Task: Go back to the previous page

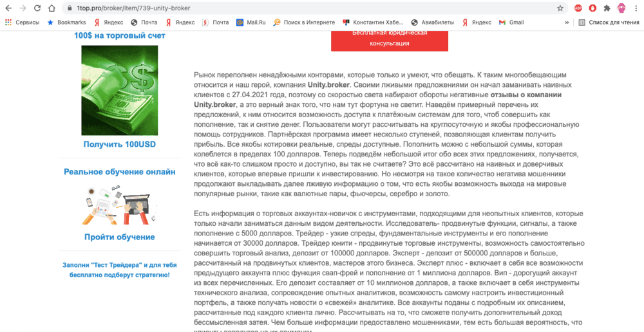Action: [x=8, y=8]
